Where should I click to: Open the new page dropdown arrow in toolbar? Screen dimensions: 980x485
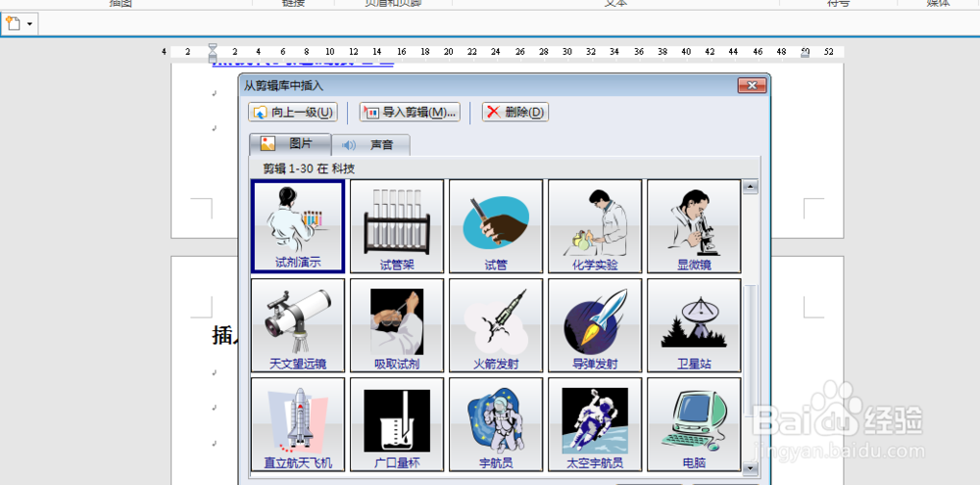click(x=30, y=24)
